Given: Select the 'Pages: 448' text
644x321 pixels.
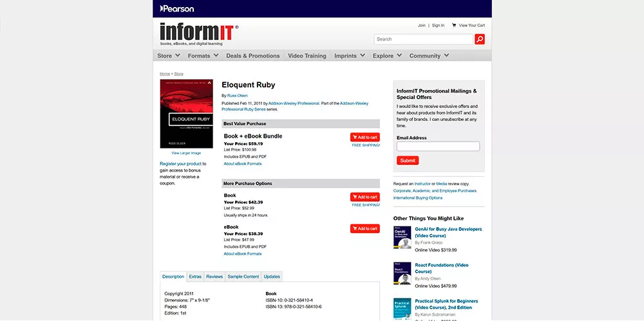Looking at the screenshot, I should click(175, 307).
